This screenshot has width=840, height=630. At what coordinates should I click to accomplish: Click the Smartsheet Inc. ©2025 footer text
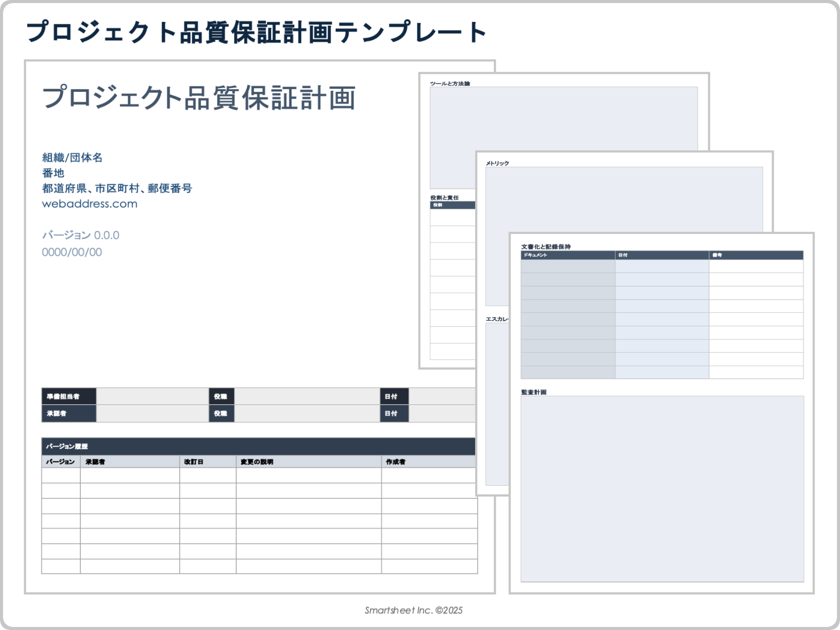click(413, 611)
